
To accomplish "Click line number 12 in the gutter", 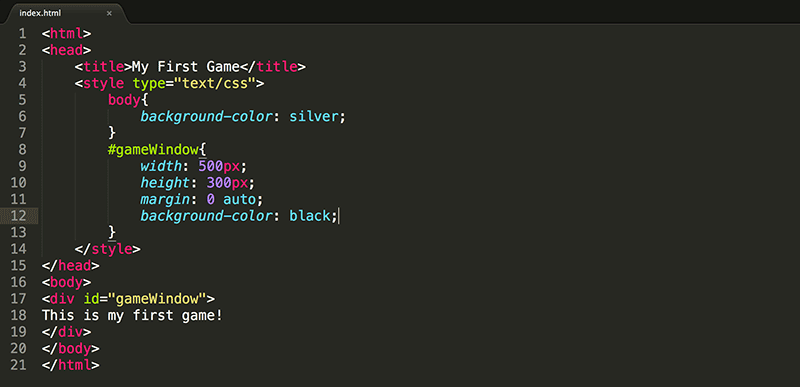I will 18,216.
